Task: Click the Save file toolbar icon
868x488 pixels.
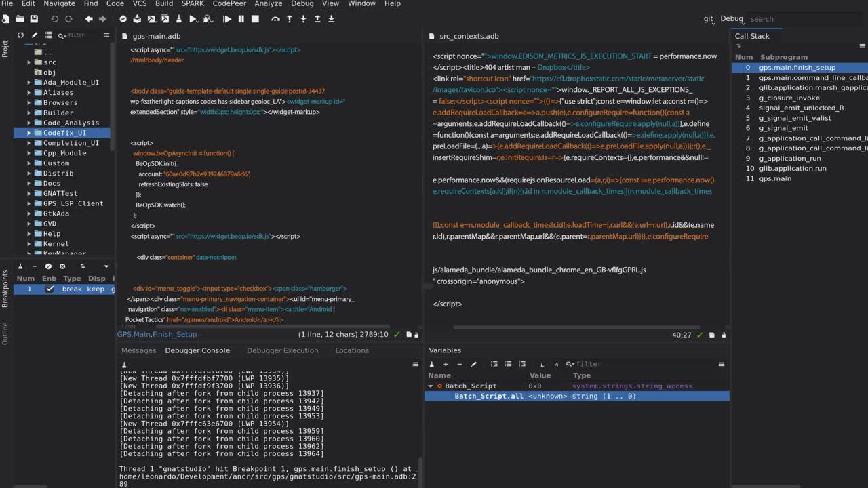Action: pyautogui.click(x=34, y=19)
